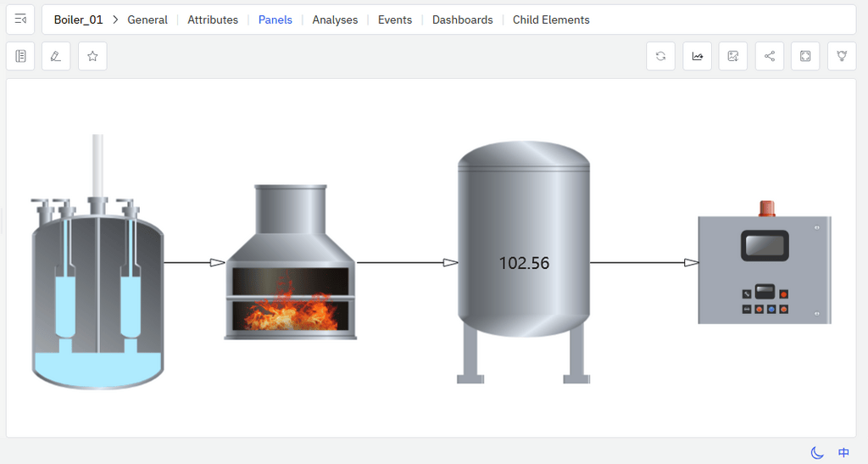Collapse the sidebar menu icon

coord(20,20)
